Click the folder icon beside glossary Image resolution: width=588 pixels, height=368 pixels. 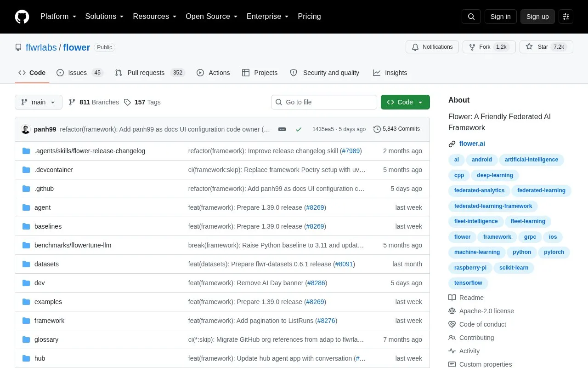point(26,339)
